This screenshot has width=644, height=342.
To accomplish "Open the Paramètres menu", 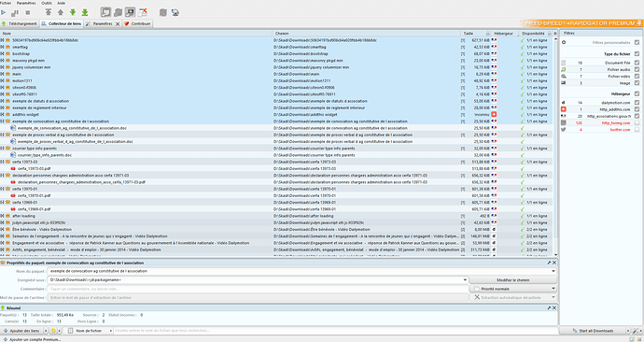I will tap(26, 3).
